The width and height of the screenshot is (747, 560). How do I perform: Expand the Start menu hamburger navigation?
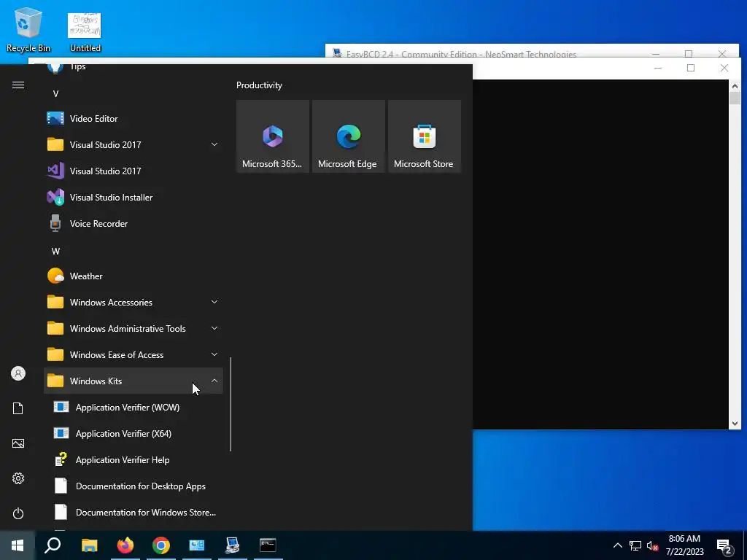pos(18,85)
